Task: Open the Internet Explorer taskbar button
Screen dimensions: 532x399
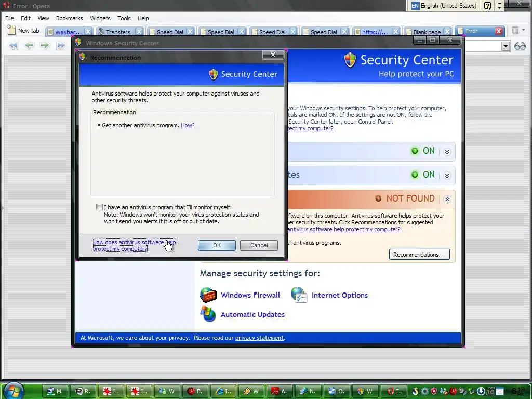Action: [x=223, y=391]
